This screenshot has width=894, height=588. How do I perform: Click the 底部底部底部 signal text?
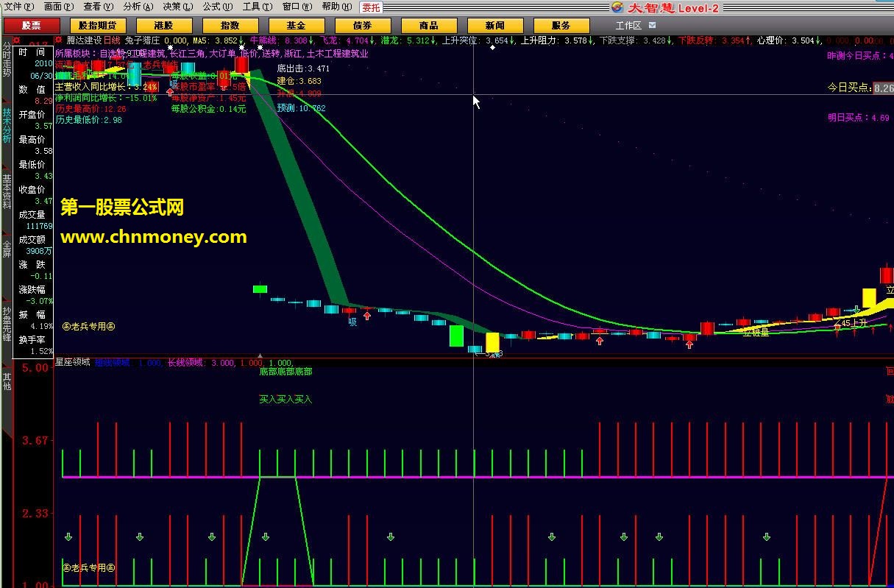click(x=285, y=372)
